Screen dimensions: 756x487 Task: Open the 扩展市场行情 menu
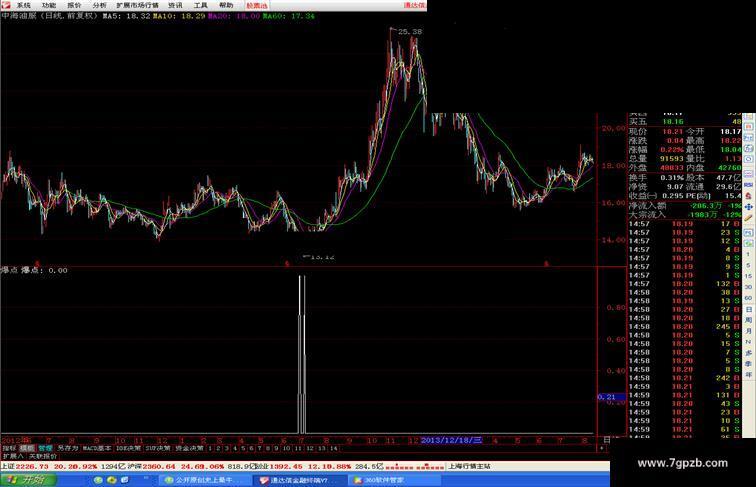(x=137, y=5)
